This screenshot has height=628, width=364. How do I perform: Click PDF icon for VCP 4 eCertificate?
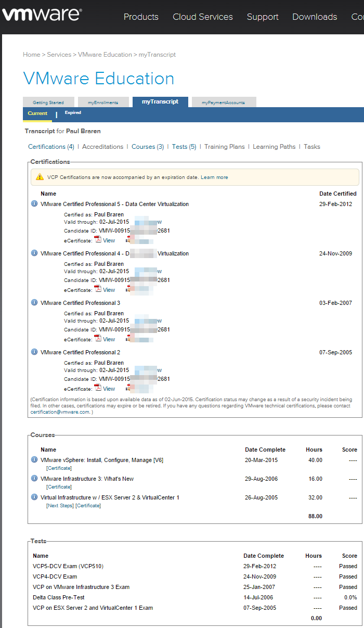[98, 289]
